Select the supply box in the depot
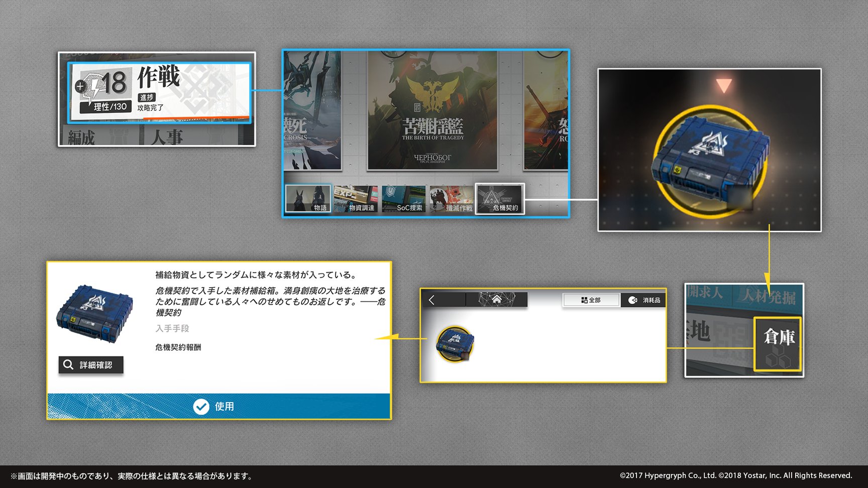The width and height of the screenshot is (868, 488). coord(455,344)
